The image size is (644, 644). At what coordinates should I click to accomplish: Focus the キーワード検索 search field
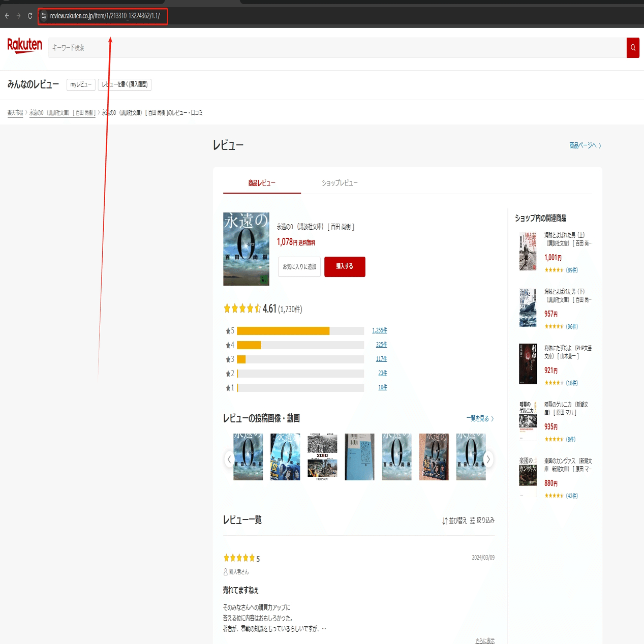[x=337, y=48]
